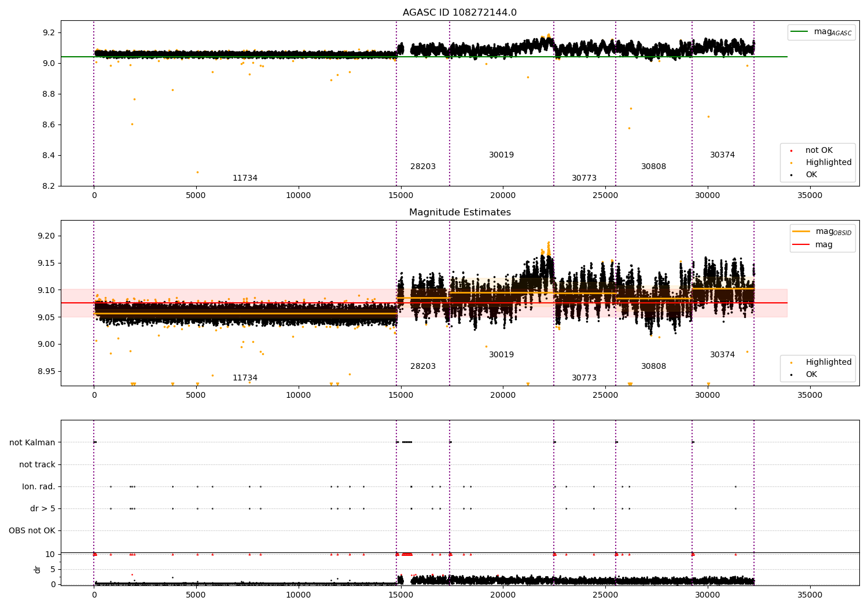868x608 pixels.
Task: Click the 'dr > 5' row label
Action: (x=43, y=509)
